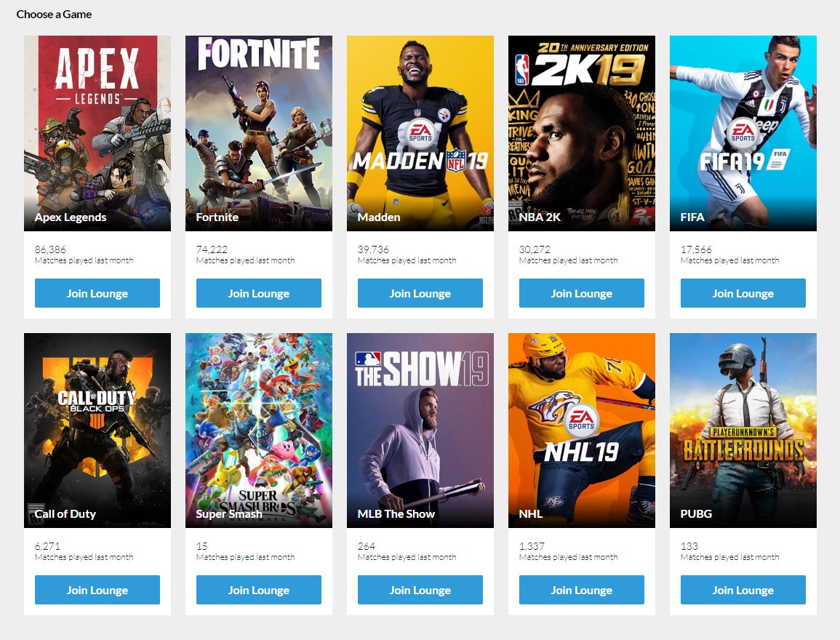Open the NBA 2K19 cover thumbnail

(582, 133)
